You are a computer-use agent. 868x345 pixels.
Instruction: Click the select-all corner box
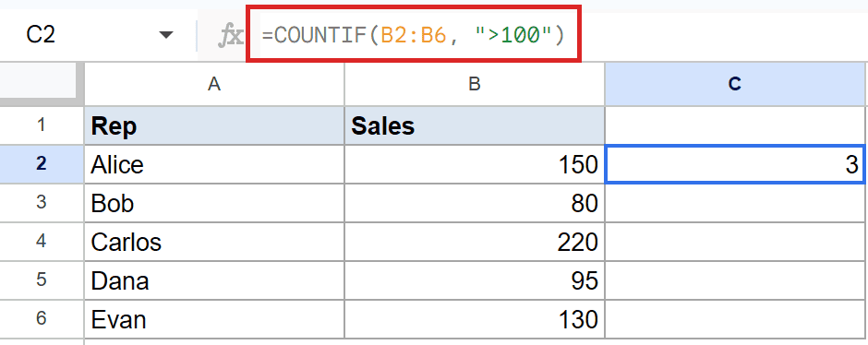[38, 80]
